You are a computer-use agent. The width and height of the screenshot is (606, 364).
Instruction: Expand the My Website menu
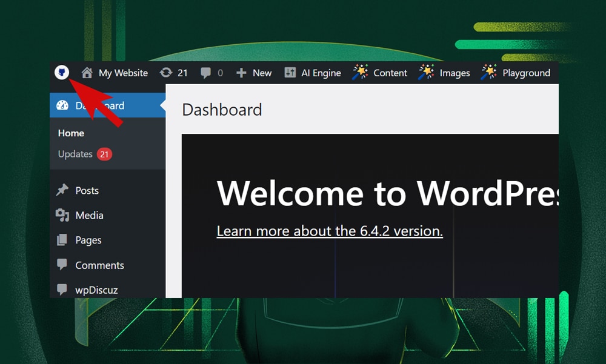click(x=123, y=73)
